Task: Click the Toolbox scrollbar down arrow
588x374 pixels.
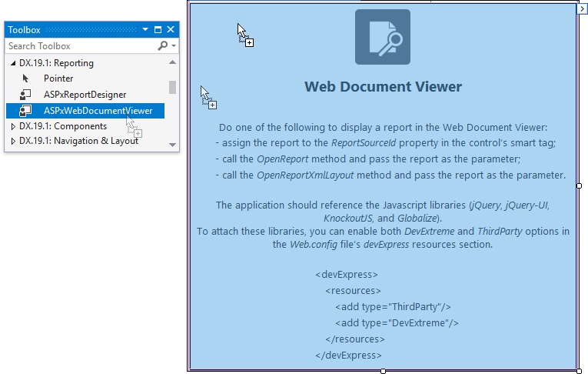Action: pos(172,145)
